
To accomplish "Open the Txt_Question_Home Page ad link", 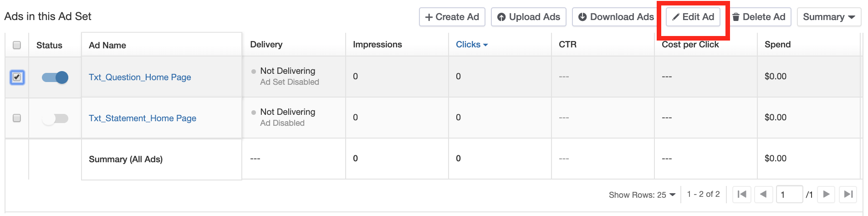I will pos(140,77).
